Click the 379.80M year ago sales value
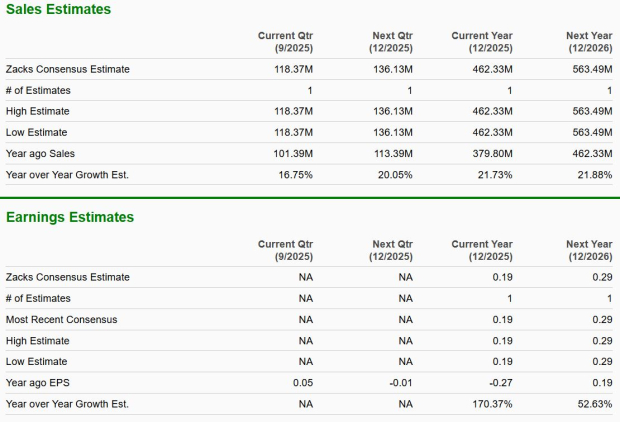The width and height of the screenshot is (620, 422). [x=491, y=153]
